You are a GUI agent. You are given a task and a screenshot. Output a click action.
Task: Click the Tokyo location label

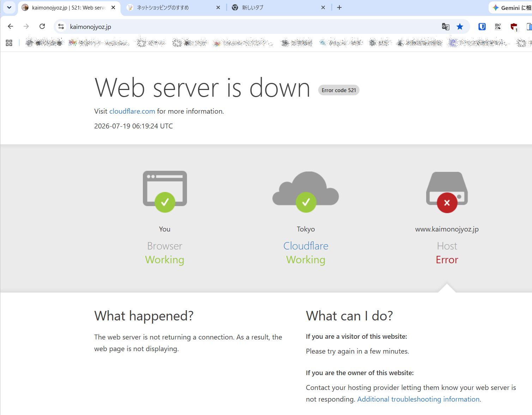tap(306, 229)
